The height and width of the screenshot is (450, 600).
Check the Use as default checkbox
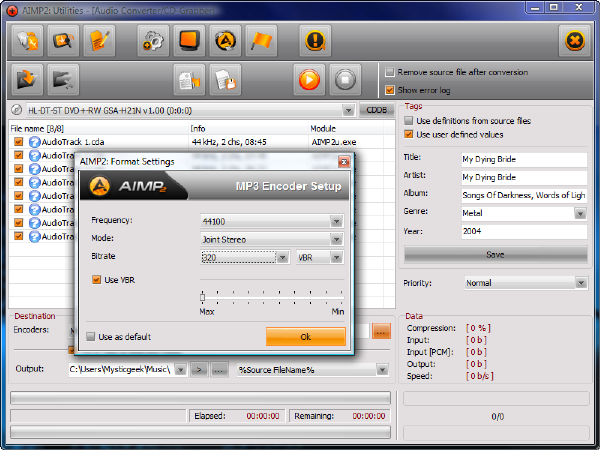pyautogui.click(x=91, y=337)
